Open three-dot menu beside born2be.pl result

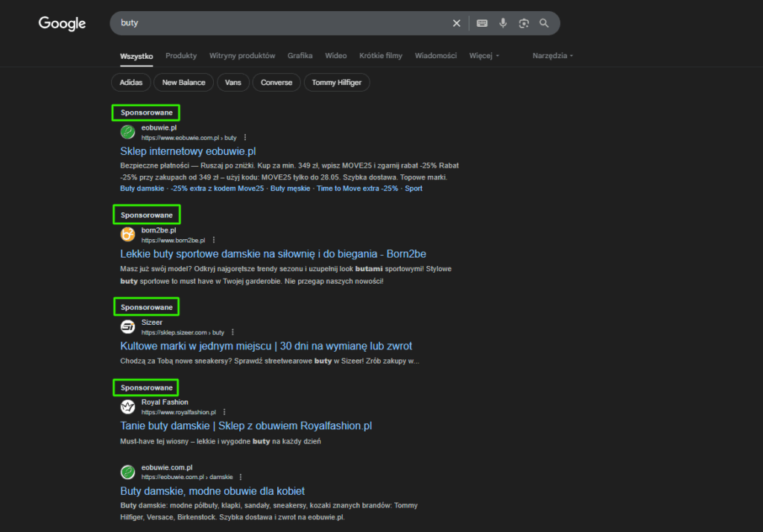coord(214,241)
